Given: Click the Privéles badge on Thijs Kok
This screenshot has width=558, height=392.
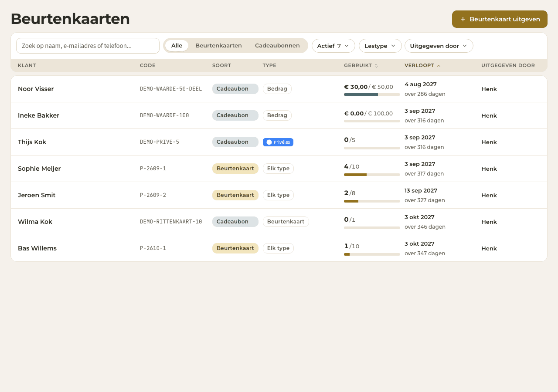Looking at the screenshot, I should pyautogui.click(x=278, y=142).
